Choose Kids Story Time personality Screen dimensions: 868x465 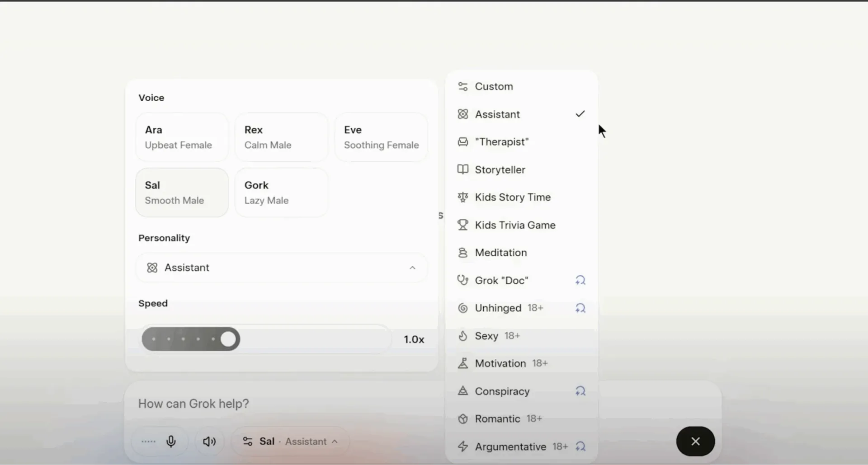521,197
